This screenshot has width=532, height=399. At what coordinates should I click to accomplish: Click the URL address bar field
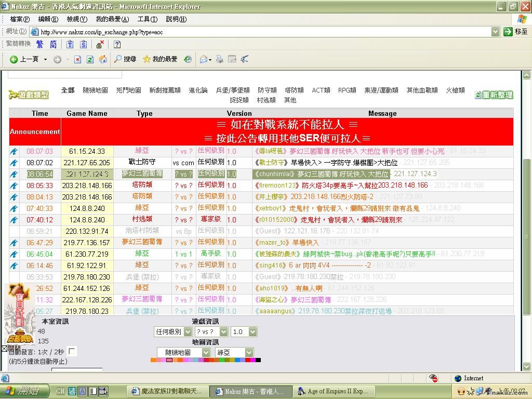coord(260,32)
